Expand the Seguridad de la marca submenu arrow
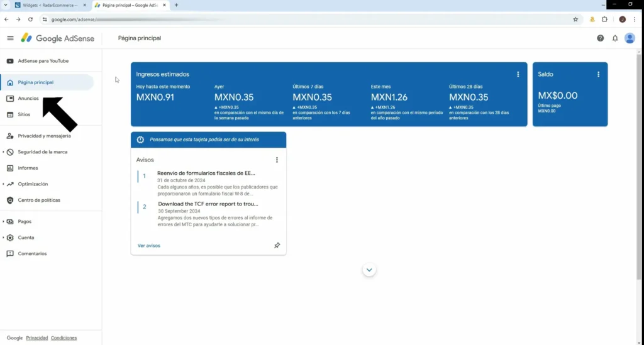The image size is (644, 345). [x=3, y=152]
